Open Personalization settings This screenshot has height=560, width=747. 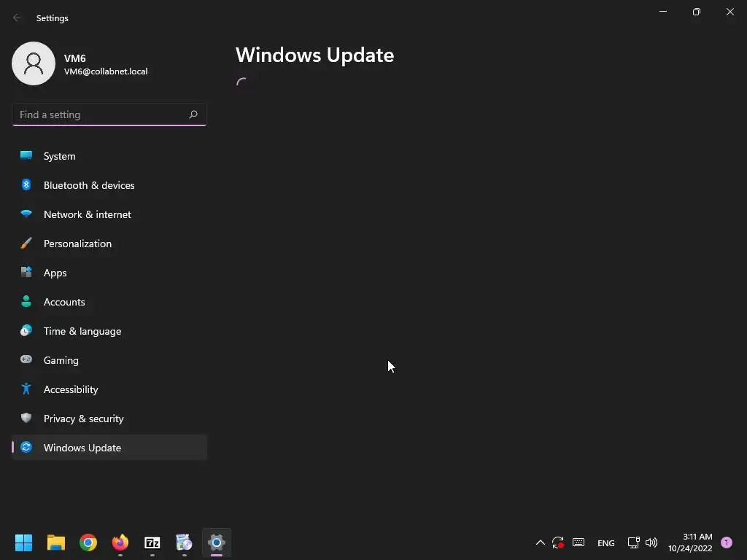109,244
